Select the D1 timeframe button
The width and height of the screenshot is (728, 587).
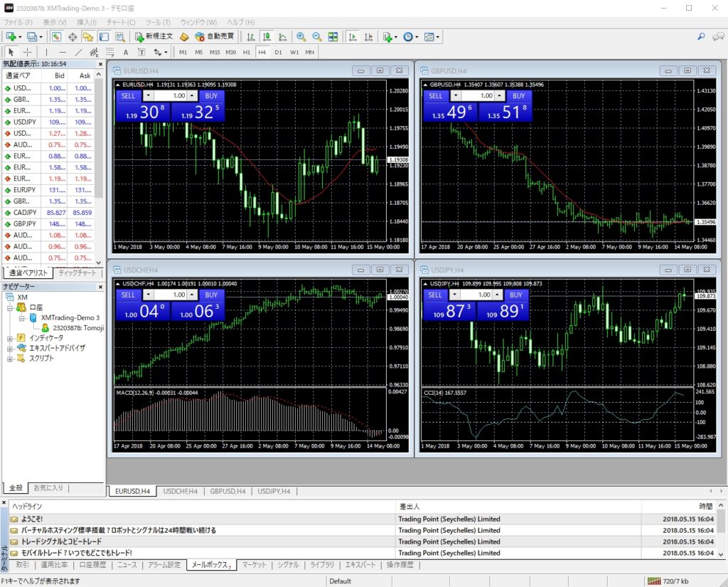[x=278, y=52]
